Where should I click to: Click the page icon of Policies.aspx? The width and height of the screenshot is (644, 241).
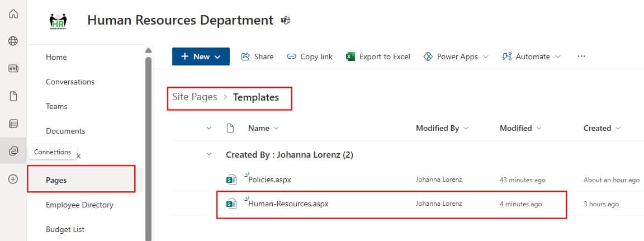231,179
